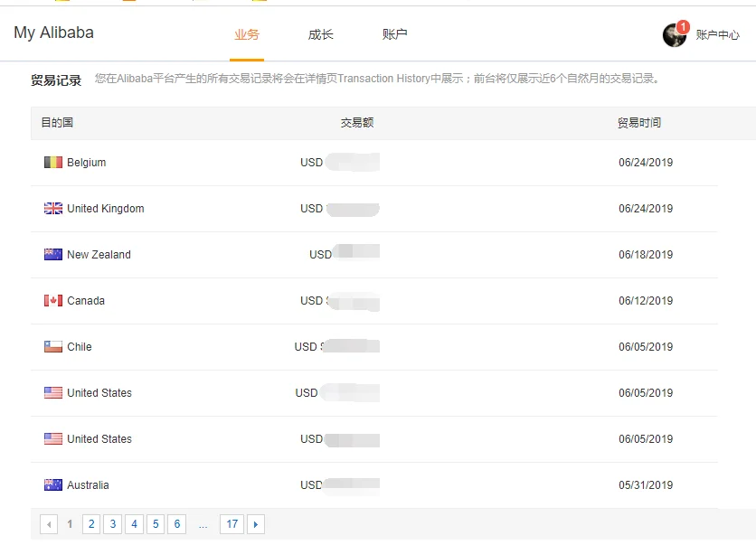Viewport: 756px width, 545px height.
Task: Go to page 3
Action: coord(113,524)
